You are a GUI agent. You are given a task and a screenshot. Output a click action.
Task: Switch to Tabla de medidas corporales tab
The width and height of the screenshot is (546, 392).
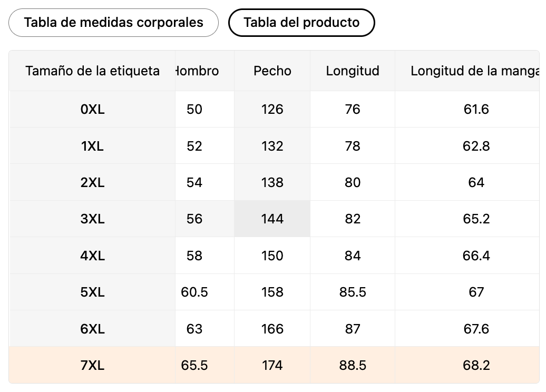pos(113,23)
